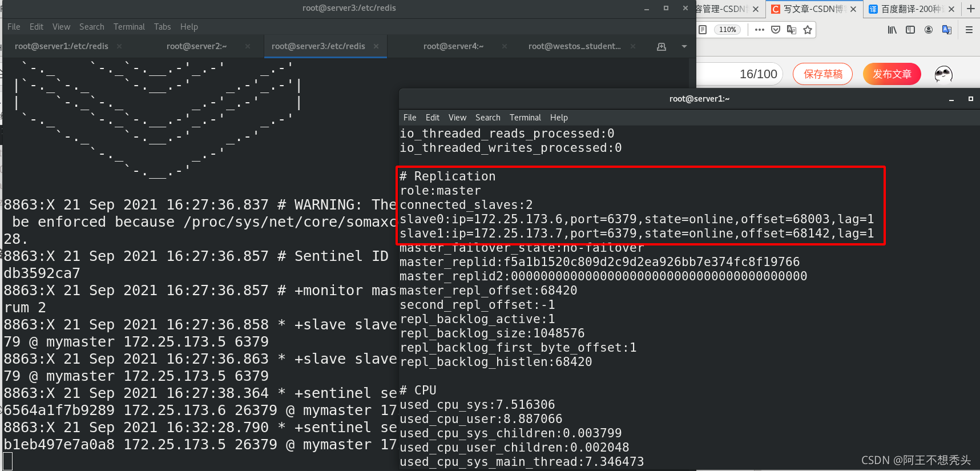Switch to 容管理-CSDN browser tab
The image size is (980, 471).
click(723, 9)
